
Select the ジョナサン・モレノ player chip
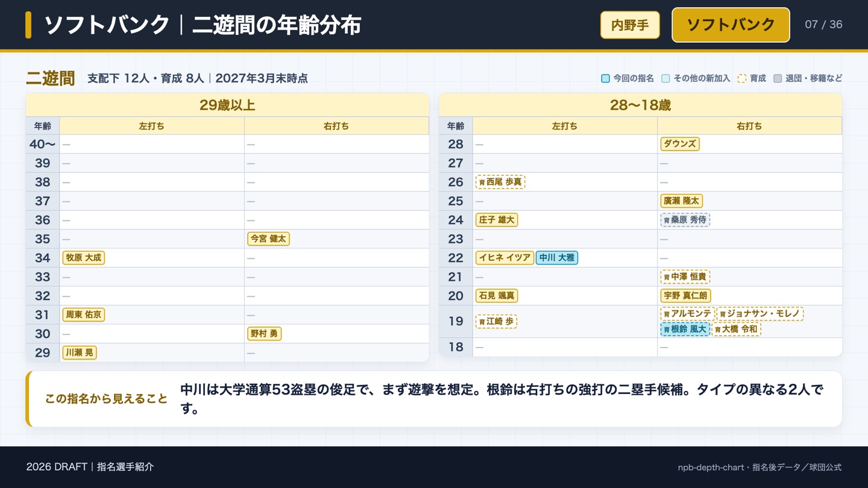(760, 314)
